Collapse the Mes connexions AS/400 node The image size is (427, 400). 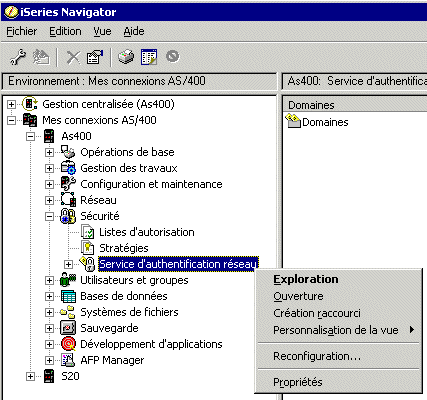click(11, 120)
